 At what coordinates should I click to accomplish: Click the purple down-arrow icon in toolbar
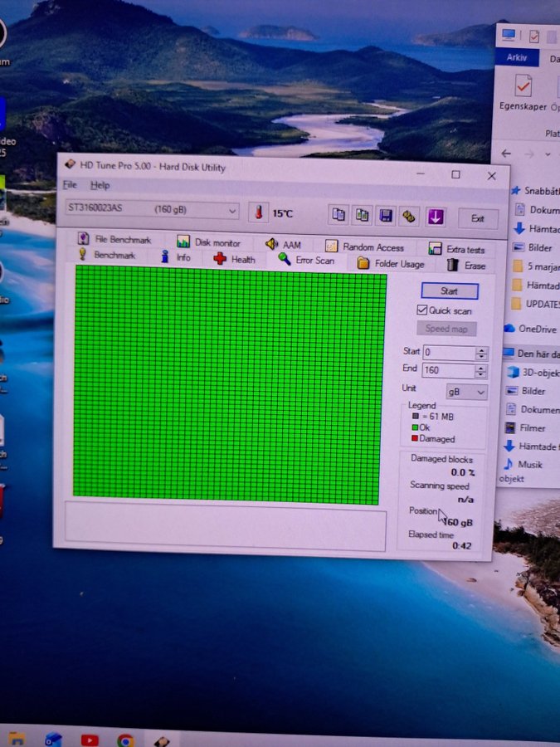(x=436, y=217)
